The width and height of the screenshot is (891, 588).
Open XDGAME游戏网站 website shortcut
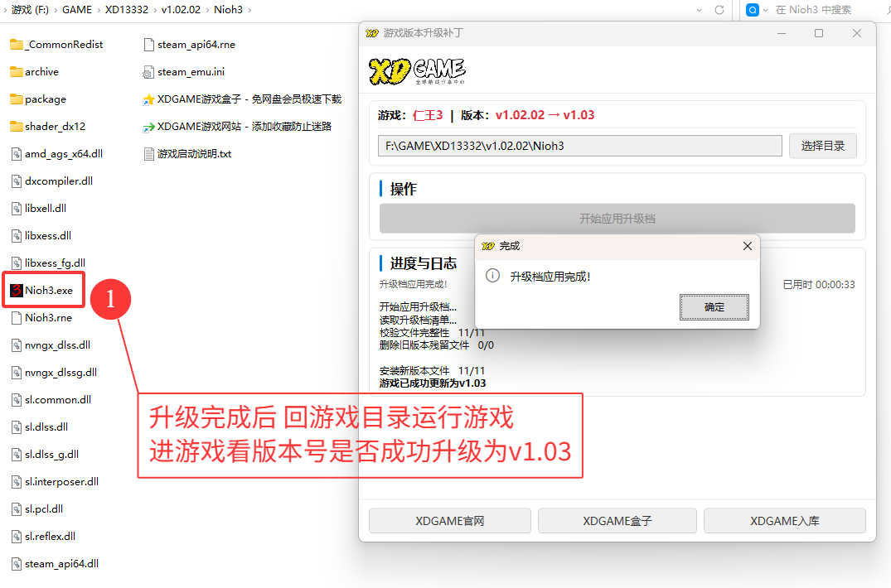click(244, 127)
